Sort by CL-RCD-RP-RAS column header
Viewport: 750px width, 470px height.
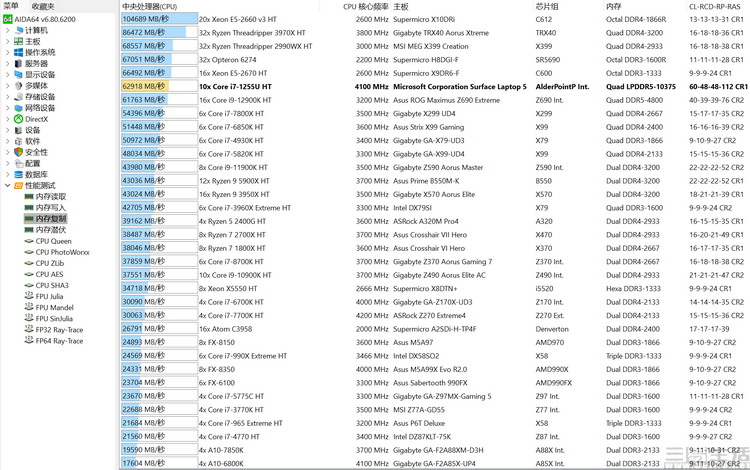(715, 6)
